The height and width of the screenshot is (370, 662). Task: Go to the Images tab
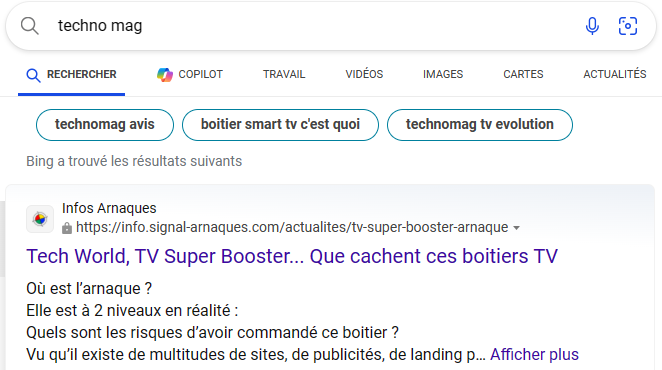[x=443, y=74]
